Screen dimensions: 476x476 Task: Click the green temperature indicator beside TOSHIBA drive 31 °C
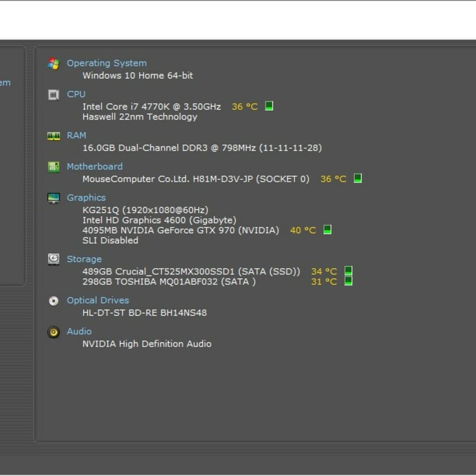(349, 281)
